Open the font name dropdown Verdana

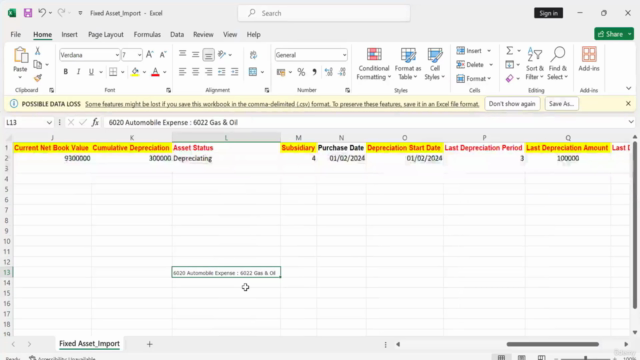coord(117,55)
